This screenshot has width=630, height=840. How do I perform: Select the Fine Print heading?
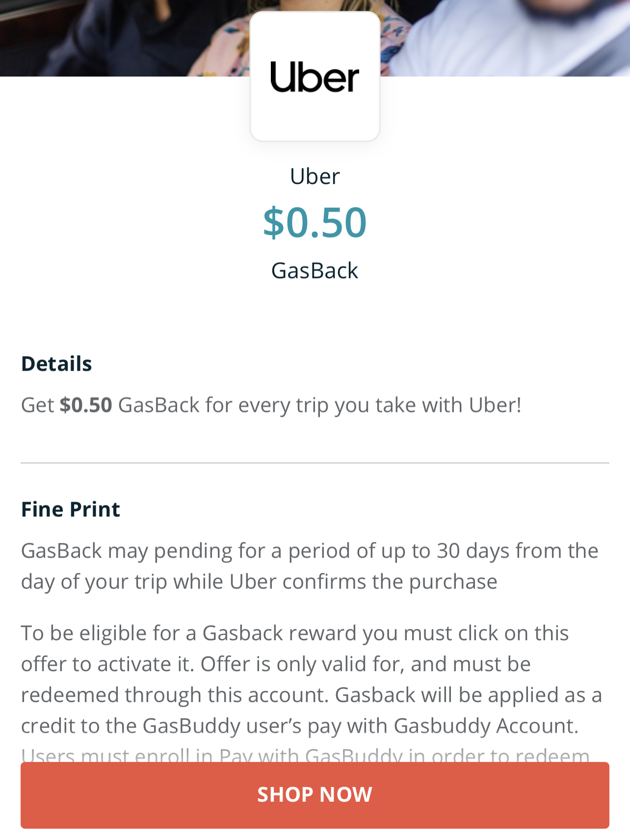point(70,509)
